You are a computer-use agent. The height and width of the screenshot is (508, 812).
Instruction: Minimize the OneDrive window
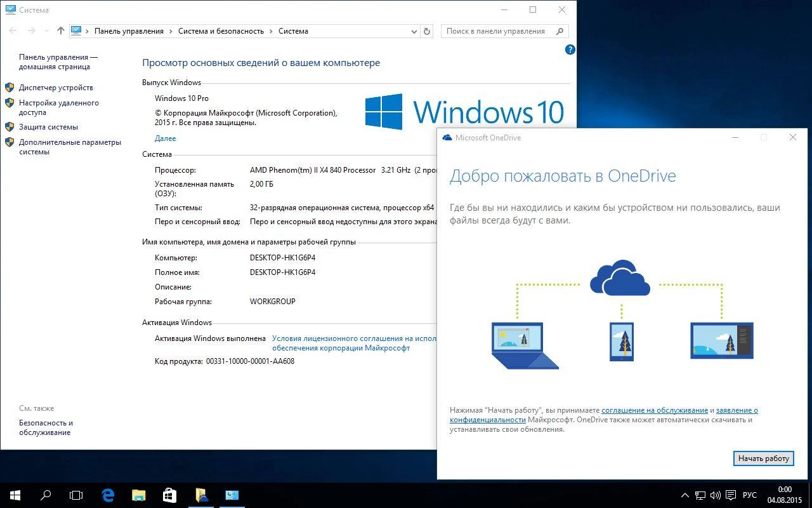[735, 137]
